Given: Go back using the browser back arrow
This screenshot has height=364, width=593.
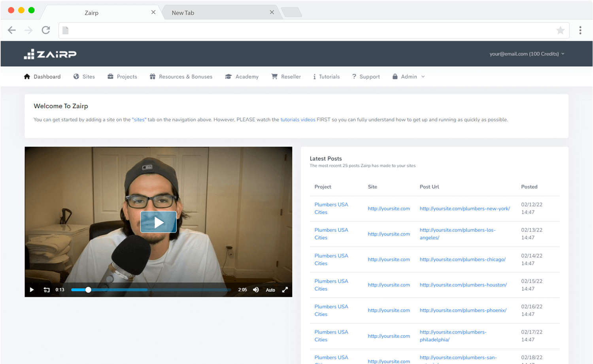Looking at the screenshot, I should (x=12, y=30).
